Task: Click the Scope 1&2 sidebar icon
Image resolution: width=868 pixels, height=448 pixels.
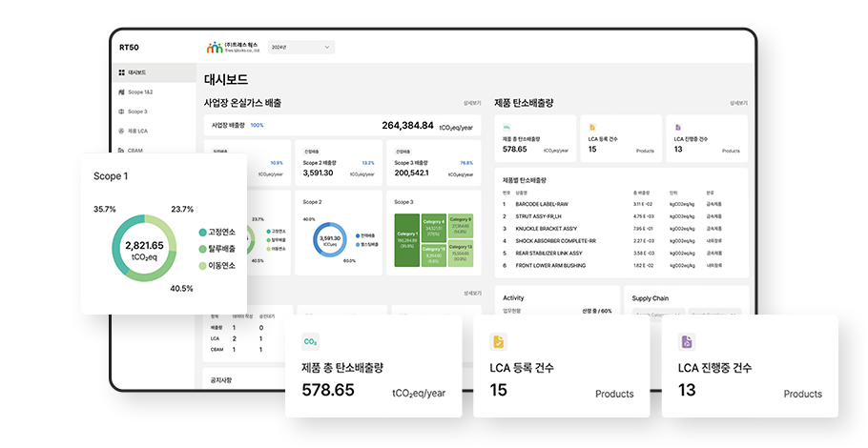Action: [x=122, y=92]
